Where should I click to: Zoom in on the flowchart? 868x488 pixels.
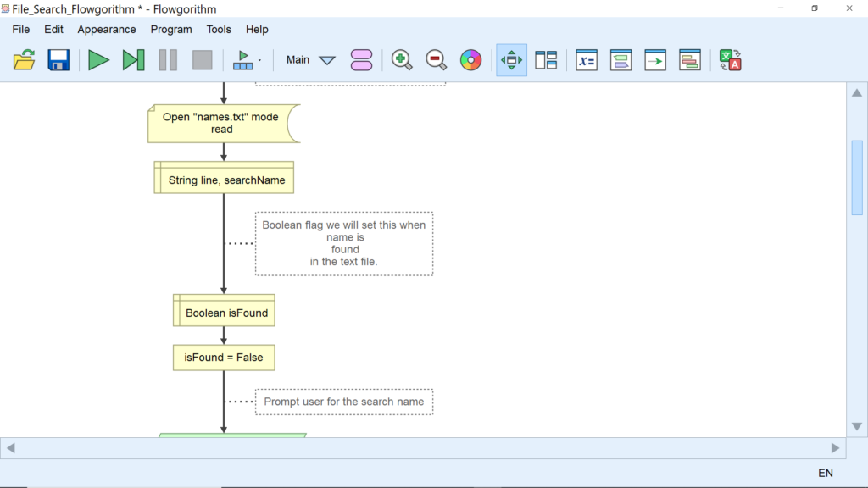pos(402,59)
